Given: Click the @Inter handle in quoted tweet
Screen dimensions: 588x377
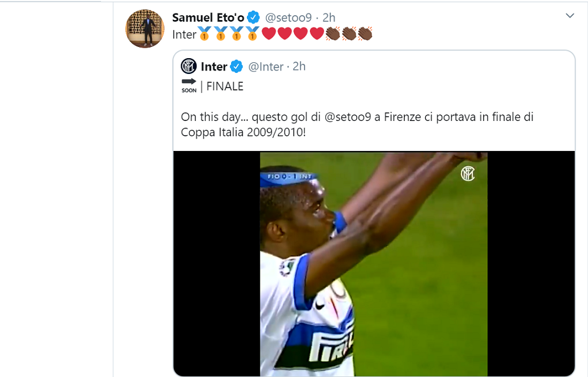Looking at the screenshot, I should [x=266, y=66].
